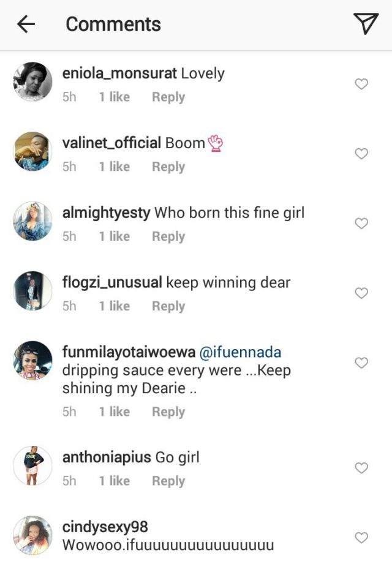
Task: Like eniola_monsurat's comment with heart
Action: (361, 84)
